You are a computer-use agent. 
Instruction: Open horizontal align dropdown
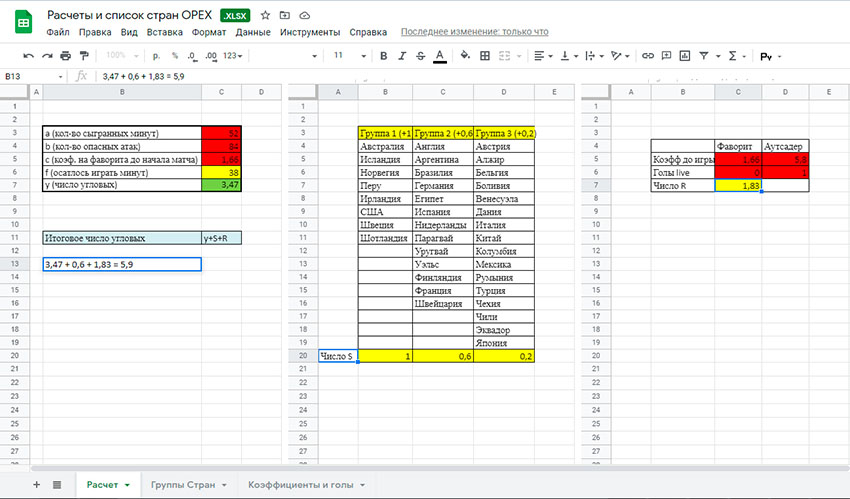(543, 56)
